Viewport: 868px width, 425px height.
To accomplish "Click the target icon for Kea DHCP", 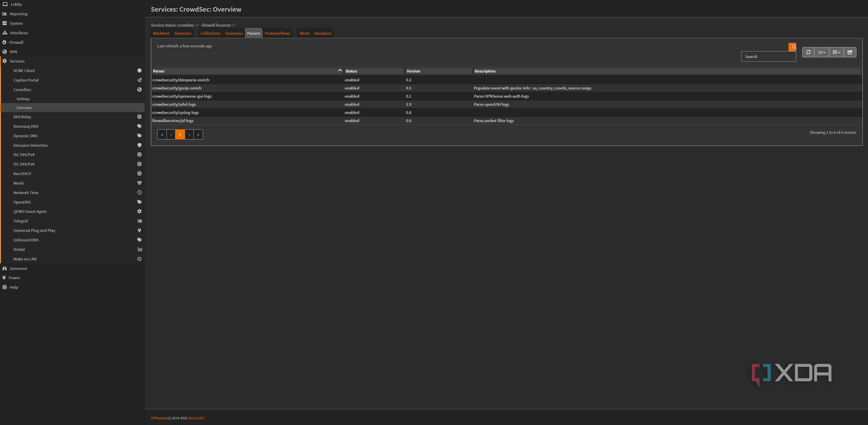I will click(x=139, y=174).
